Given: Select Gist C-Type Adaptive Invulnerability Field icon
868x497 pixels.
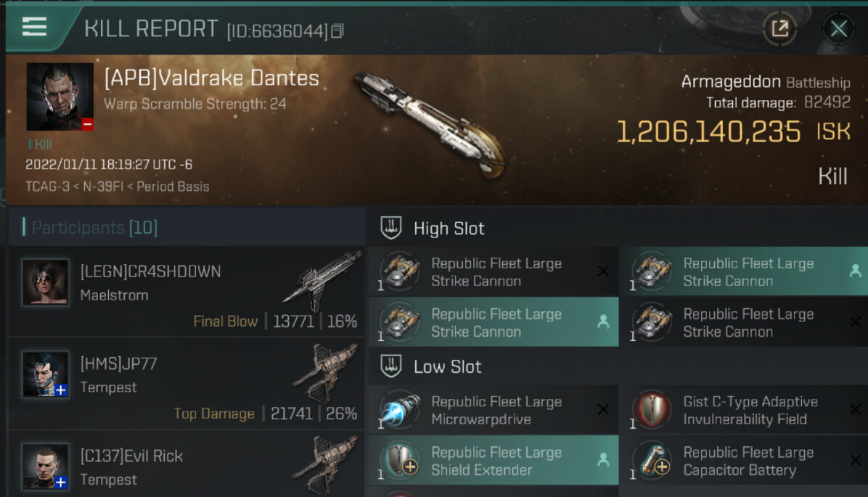Looking at the screenshot, I should point(652,411).
